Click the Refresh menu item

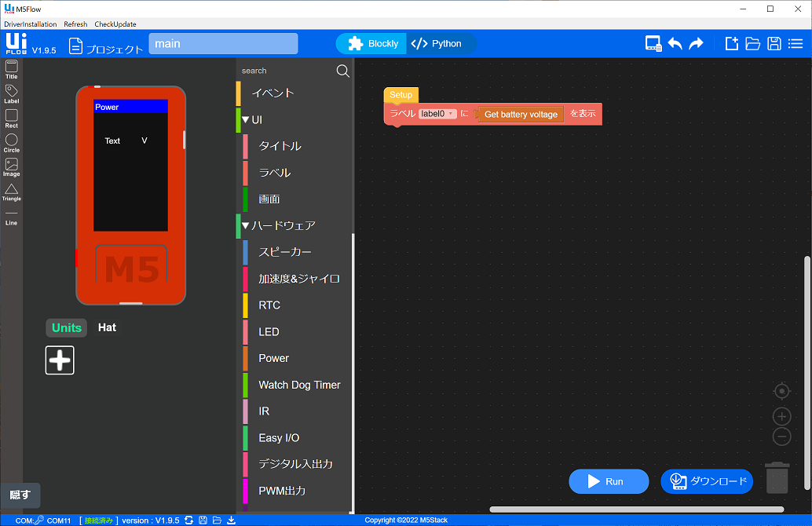pyautogui.click(x=75, y=24)
